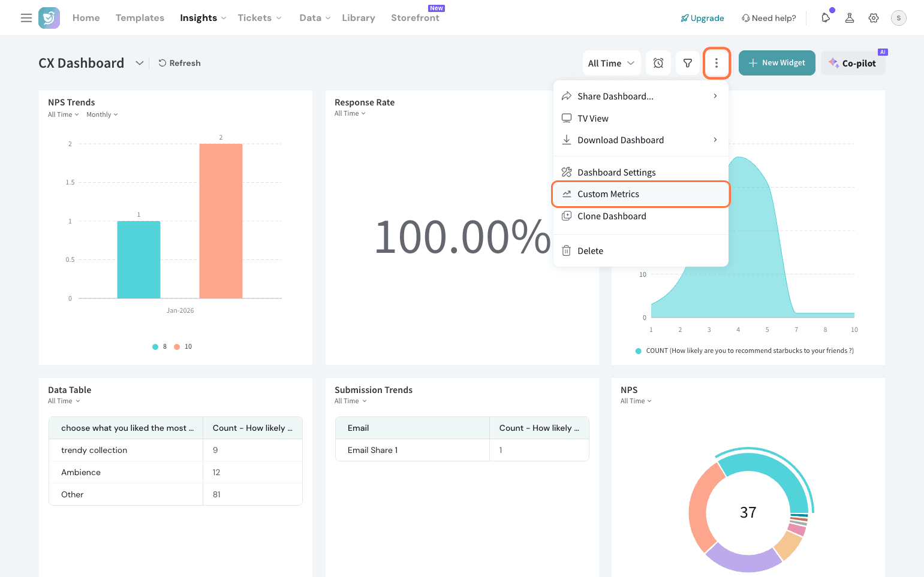Screen dimensions: 924x577
Task: Toggle the legend series 8 in NPS Trends
Action: (160, 347)
